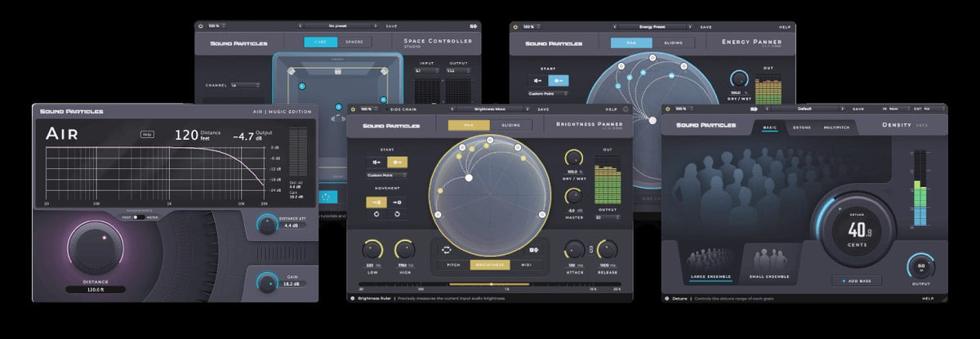
Task: Click Save in Space Controller header
Action: 391,27
